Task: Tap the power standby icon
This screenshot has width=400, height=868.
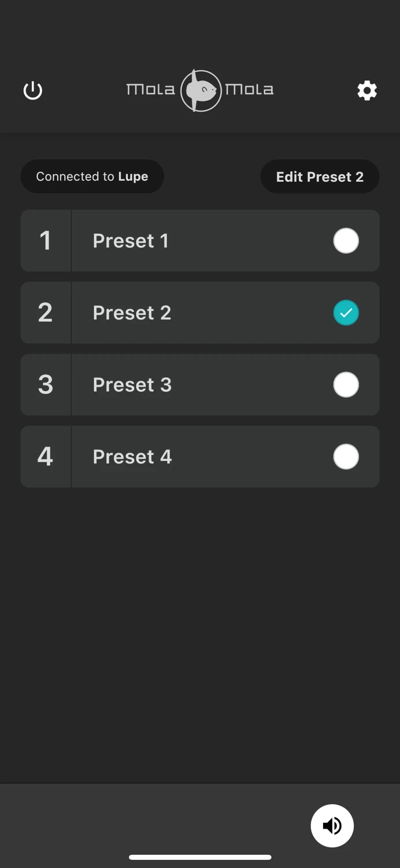Action: coord(33,91)
